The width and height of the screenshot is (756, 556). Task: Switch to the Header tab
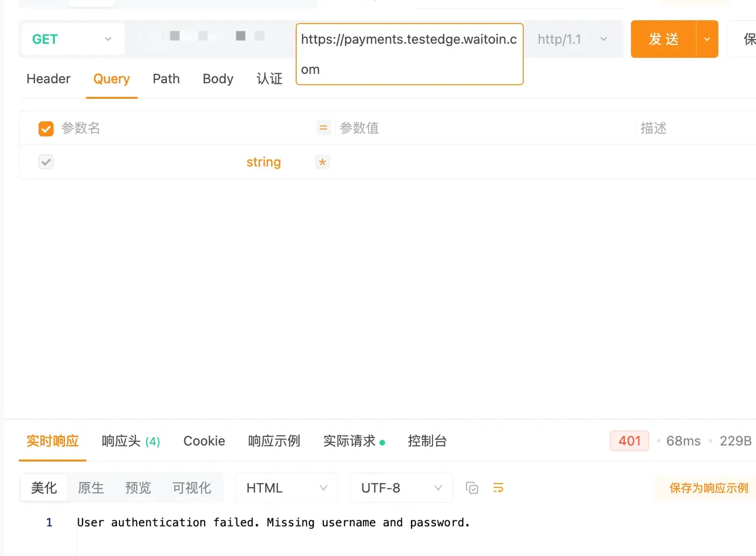[x=49, y=79]
